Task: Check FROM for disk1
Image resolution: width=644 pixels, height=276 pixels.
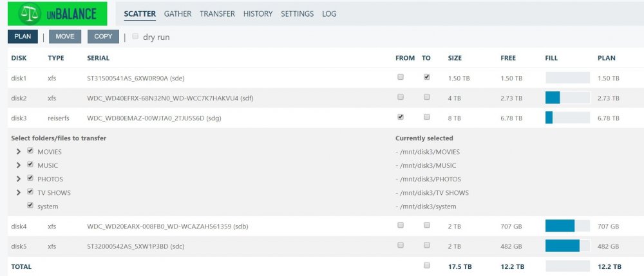Action: pyautogui.click(x=401, y=77)
